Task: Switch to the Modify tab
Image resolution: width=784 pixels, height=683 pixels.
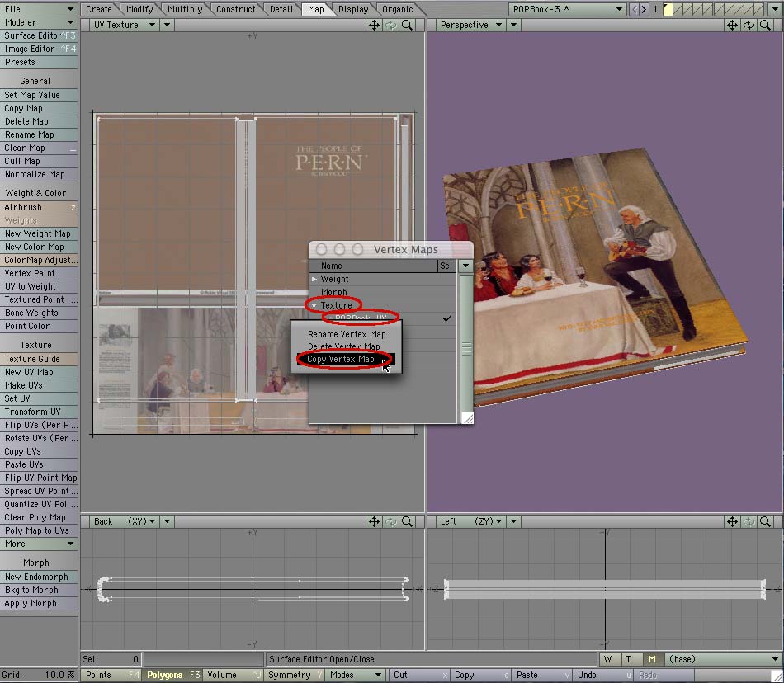Action: coord(139,9)
